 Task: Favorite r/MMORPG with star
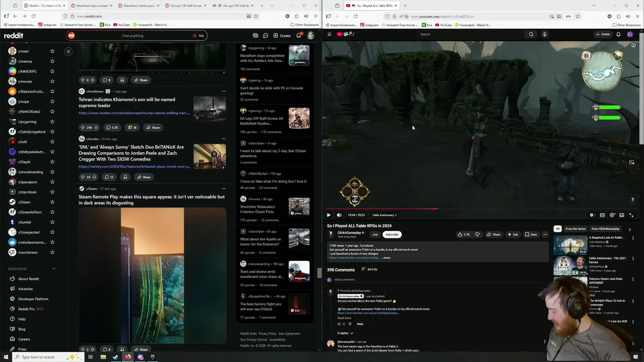pyautogui.click(x=52, y=71)
